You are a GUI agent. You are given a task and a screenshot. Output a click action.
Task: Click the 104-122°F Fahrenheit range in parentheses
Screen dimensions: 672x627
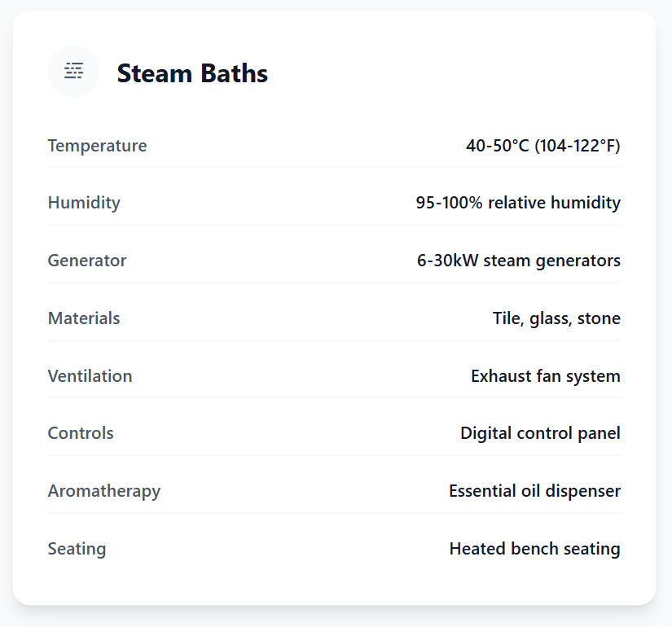[x=578, y=146]
